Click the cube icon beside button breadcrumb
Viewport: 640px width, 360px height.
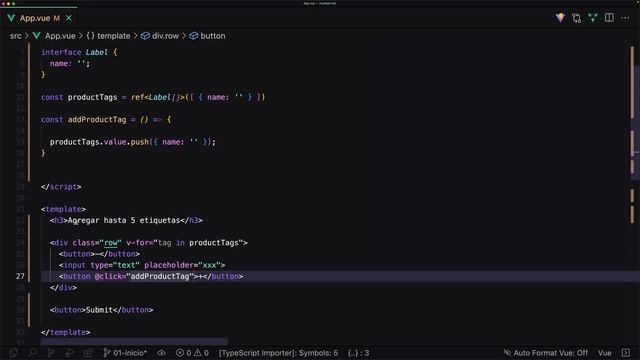tap(193, 36)
